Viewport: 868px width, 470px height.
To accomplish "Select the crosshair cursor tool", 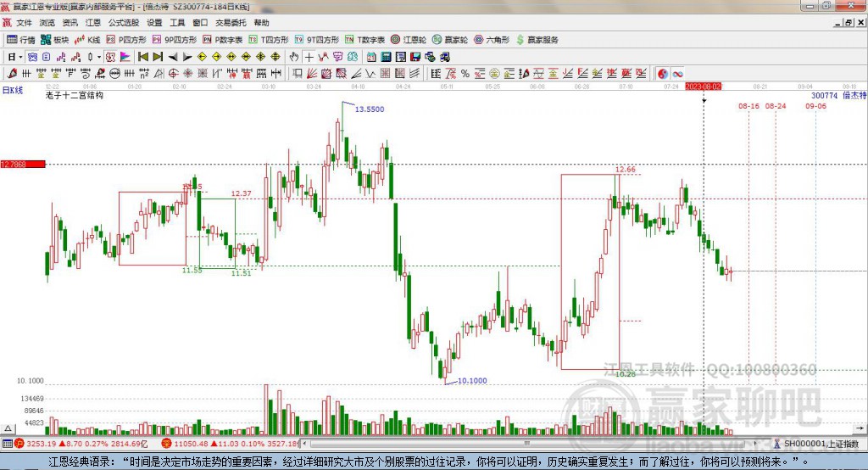I will [309, 57].
